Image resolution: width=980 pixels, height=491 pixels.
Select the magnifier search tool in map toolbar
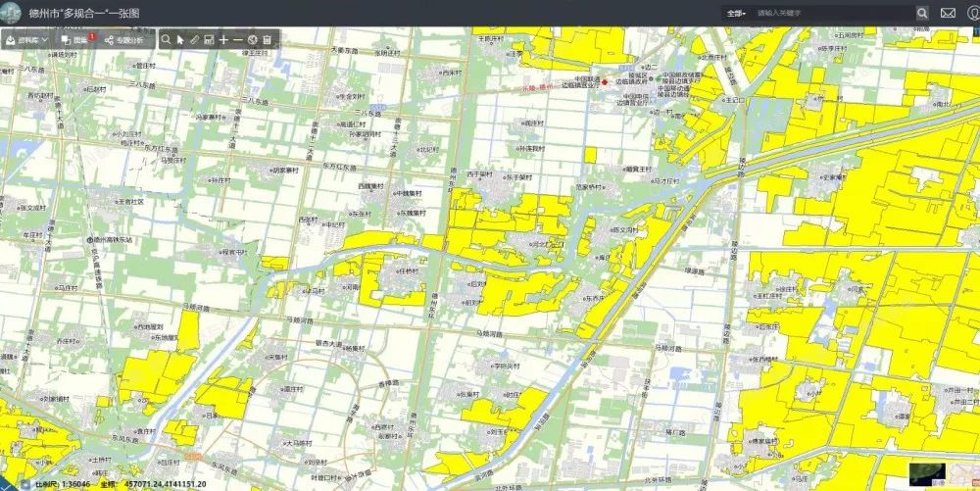pyautogui.click(x=166, y=40)
